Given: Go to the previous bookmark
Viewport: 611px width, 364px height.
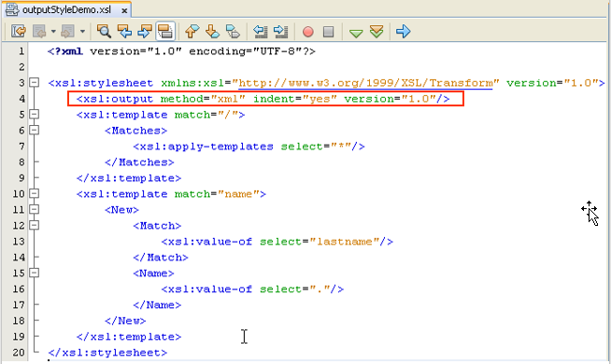Looking at the screenshot, I should (192, 31).
